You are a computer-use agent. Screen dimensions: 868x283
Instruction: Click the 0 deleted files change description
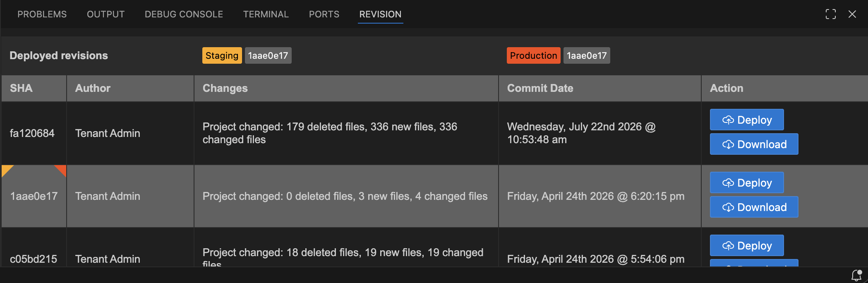tap(345, 196)
